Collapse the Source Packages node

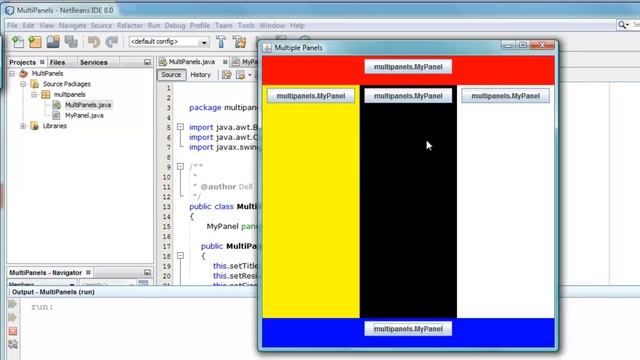tap(23, 84)
